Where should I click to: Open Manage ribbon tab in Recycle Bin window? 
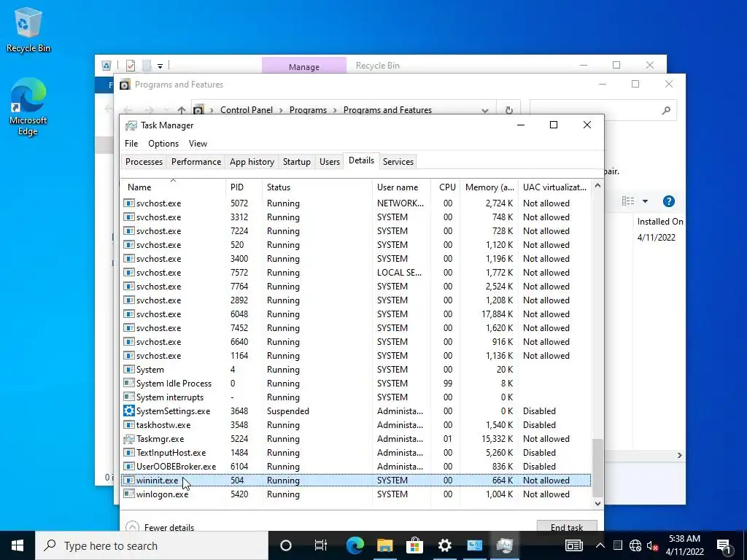click(x=304, y=66)
